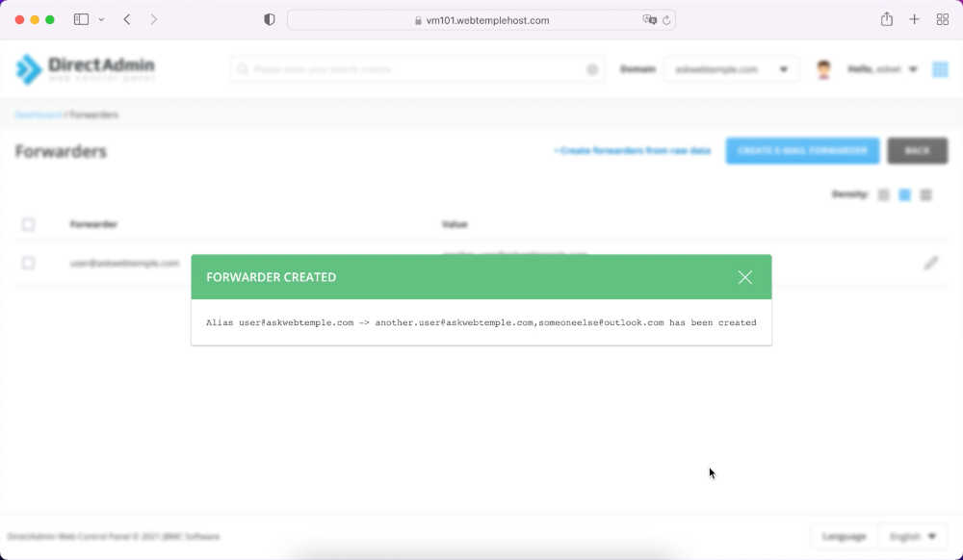This screenshot has height=560, width=963.
Task: Edit forwarder using pencil icon
Action: coord(931,263)
